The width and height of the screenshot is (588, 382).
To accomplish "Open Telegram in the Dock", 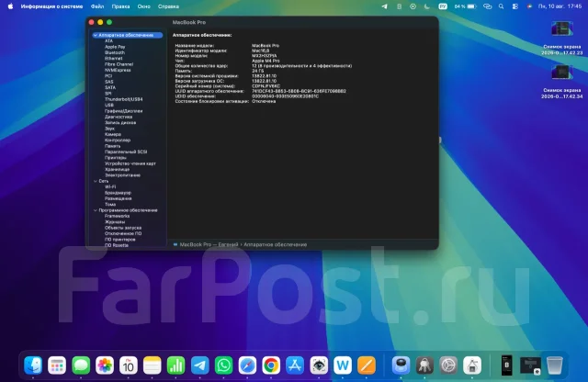I will point(200,365).
